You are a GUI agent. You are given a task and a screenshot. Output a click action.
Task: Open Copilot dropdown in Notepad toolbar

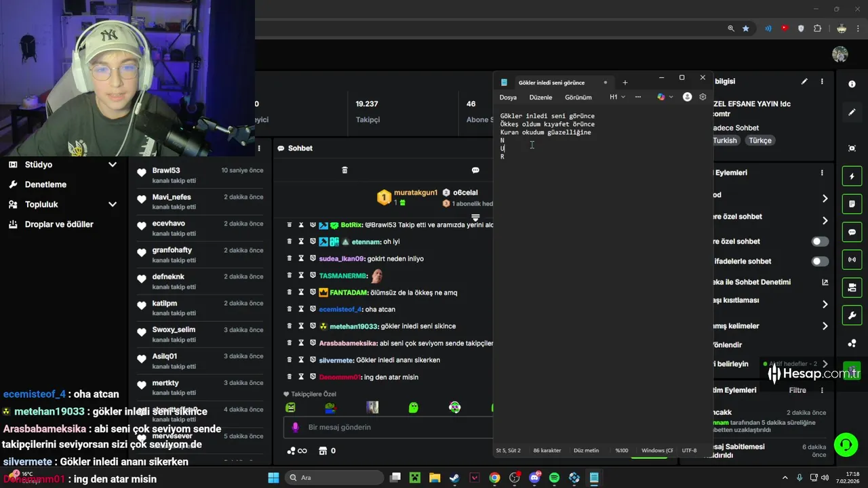(665, 97)
